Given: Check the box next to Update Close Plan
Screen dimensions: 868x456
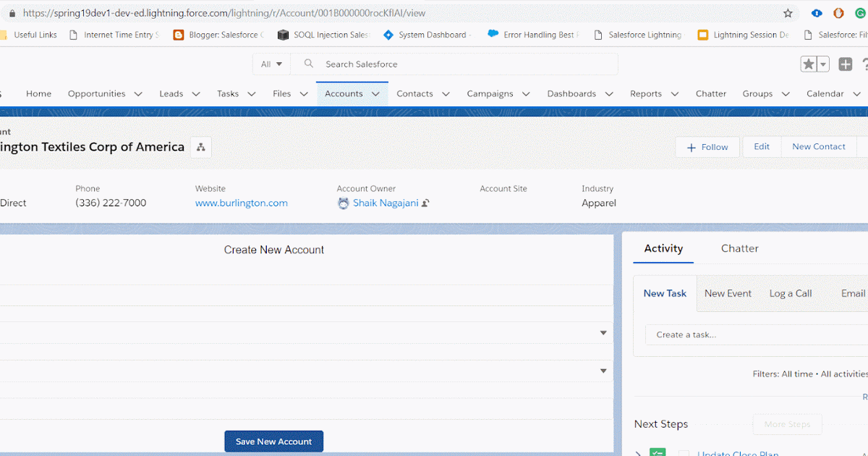Looking at the screenshot, I should point(684,452).
